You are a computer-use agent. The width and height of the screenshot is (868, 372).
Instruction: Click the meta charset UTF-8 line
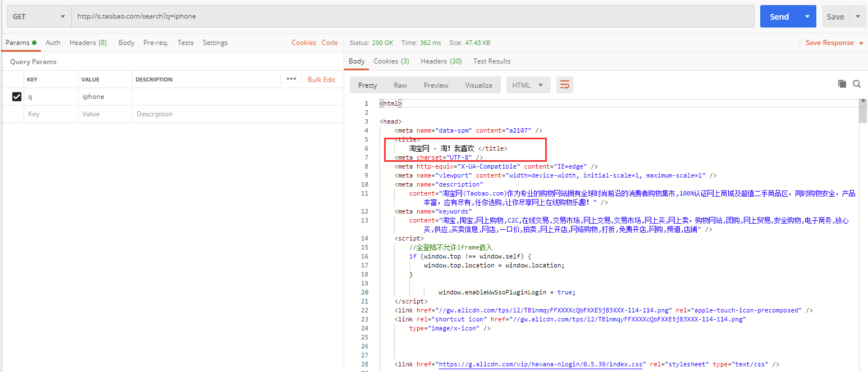pyautogui.click(x=439, y=157)
